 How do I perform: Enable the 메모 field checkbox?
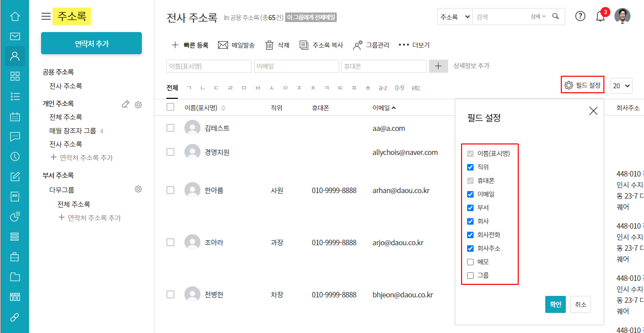point(470,262)
